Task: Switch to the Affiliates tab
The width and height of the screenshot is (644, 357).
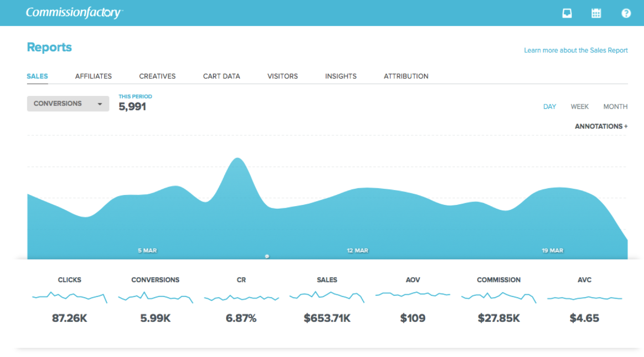Action: [93, 76]
